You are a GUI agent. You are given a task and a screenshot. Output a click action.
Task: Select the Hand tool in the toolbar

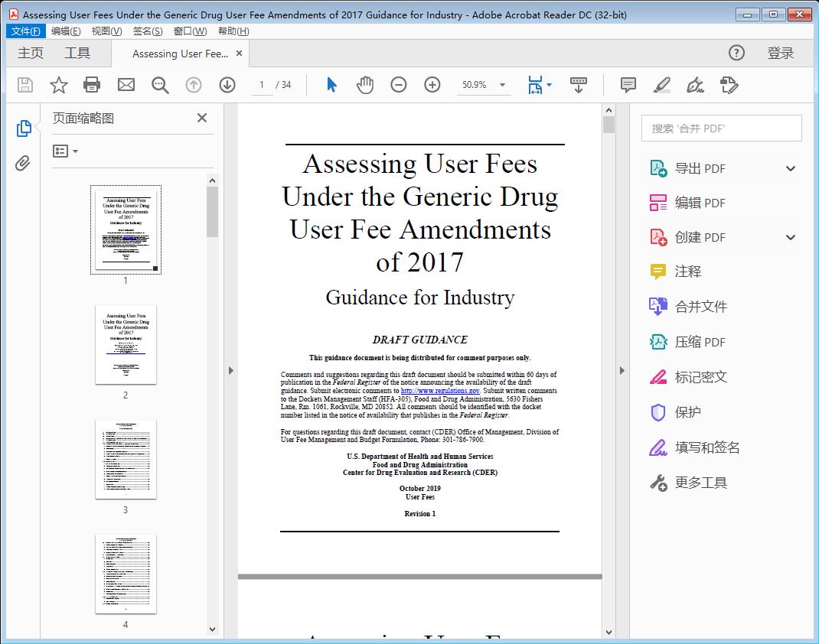[x=365, y=85]
